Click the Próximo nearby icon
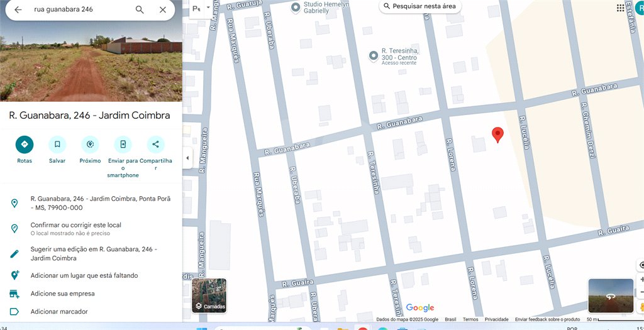 (90, 145)
